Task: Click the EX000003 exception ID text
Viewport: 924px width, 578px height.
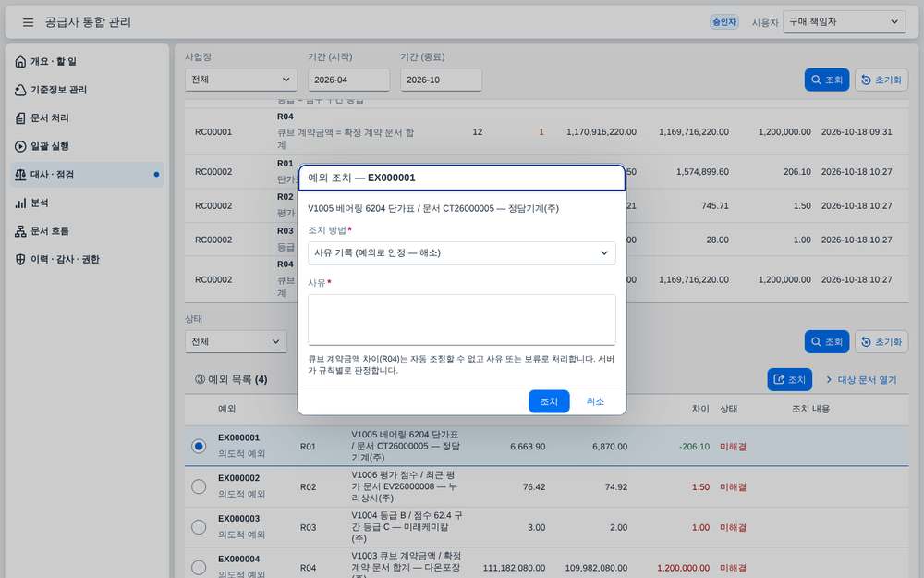Action: point(238,519)
